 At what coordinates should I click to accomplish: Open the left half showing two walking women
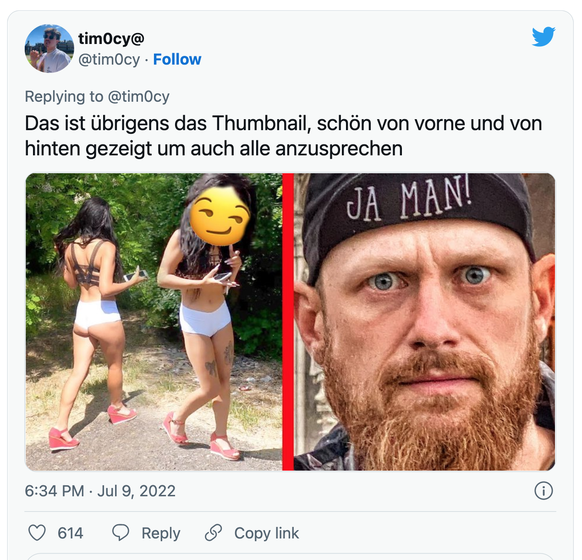[154, 322]
